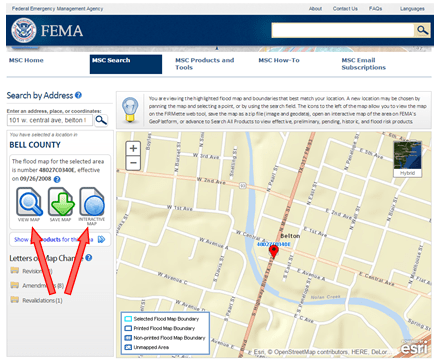This screenshot has height=364, width=437.
Task: Open the MSC Products and Tools tab
Action: [x=205, y=64]
